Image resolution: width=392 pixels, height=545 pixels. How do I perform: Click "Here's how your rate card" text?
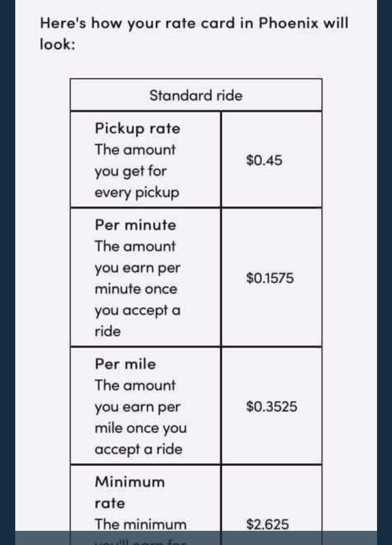[137, 23]
